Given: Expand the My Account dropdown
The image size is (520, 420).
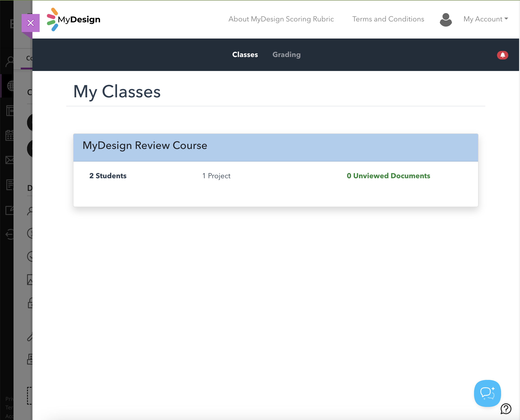Looking at the screenshot, I should coord(486,19).
